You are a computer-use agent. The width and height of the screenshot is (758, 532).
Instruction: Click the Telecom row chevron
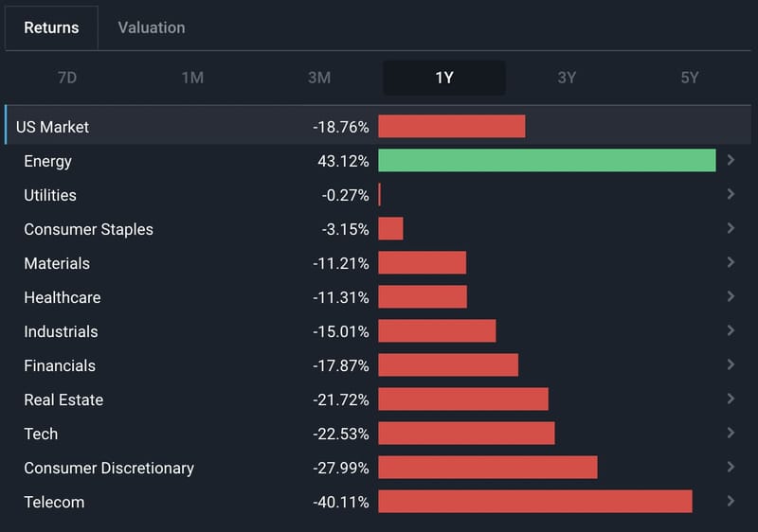point(731,501)
